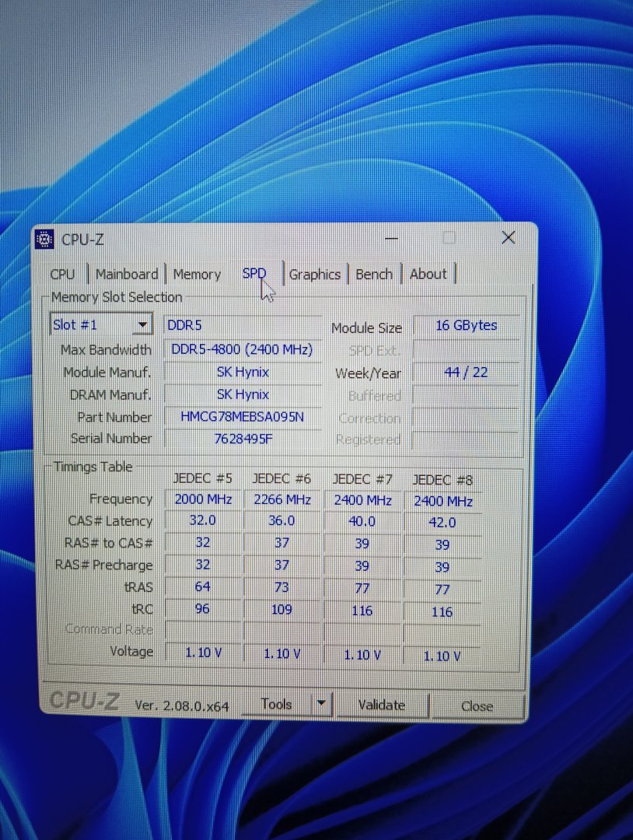This screenshot has width=633, height=840.
Task: Click the CAS# Latency 42.0 cell
Action: click(442, 523)
